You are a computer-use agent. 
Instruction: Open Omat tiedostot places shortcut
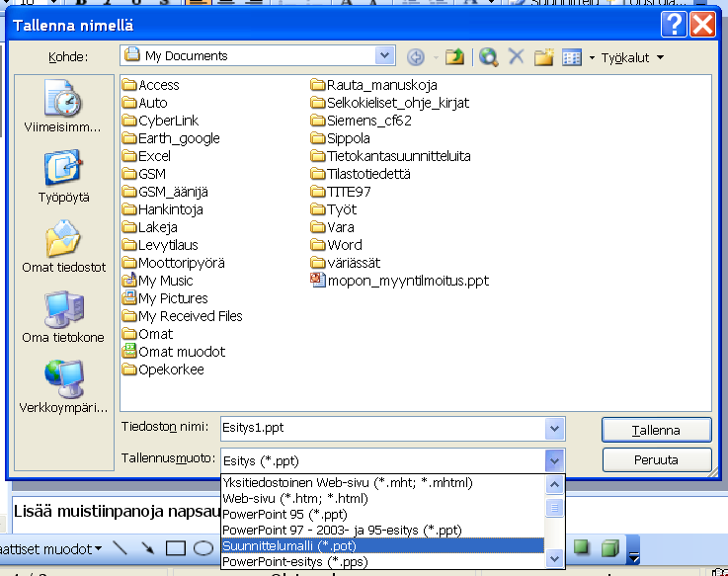click(x=63, y=247)
